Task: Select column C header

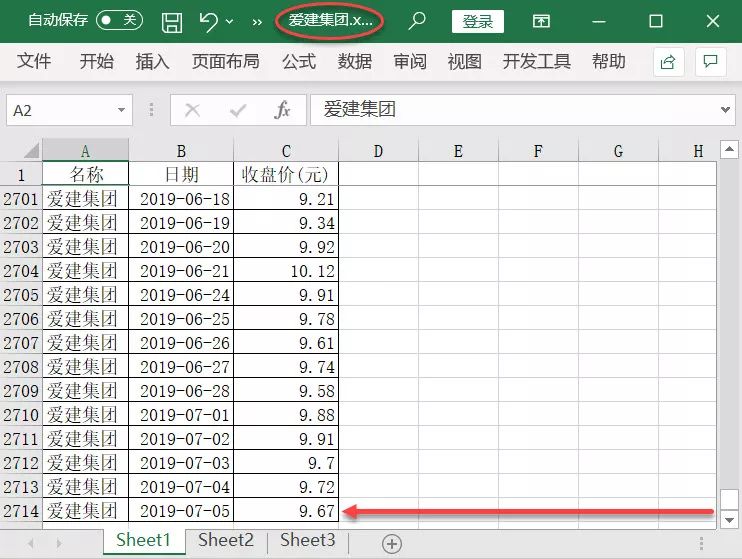Action: [286, 151]
